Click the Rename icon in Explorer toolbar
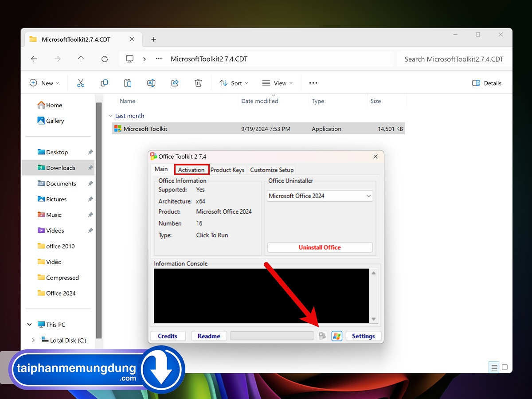 [151, 83]
